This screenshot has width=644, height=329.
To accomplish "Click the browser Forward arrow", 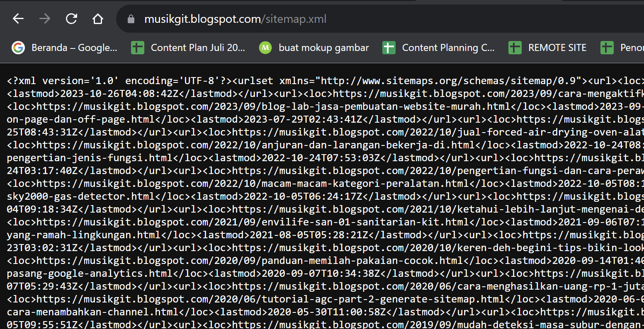I will (x=44, y=19).
